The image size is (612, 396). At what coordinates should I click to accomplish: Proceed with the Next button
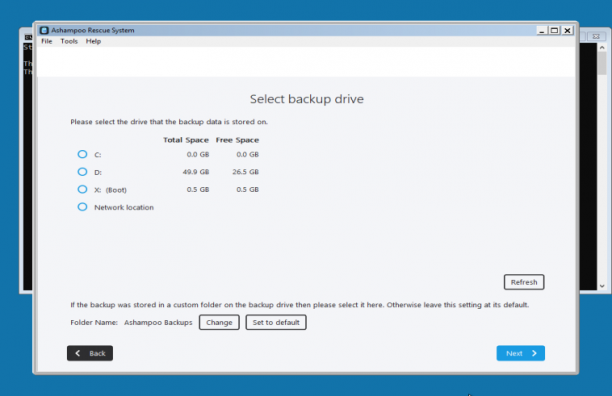(x=521, y=353)
